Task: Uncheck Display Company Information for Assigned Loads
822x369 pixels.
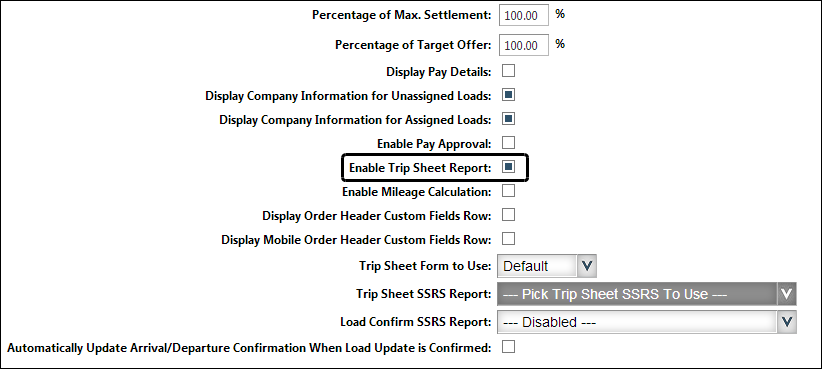Action: click(508, 119)
